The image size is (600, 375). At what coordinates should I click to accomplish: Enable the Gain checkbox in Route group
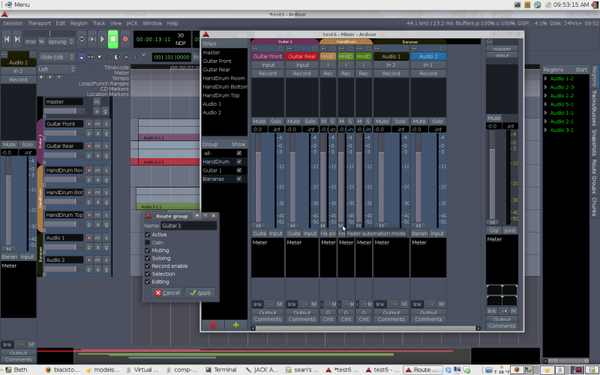click(x=147, y=243)
